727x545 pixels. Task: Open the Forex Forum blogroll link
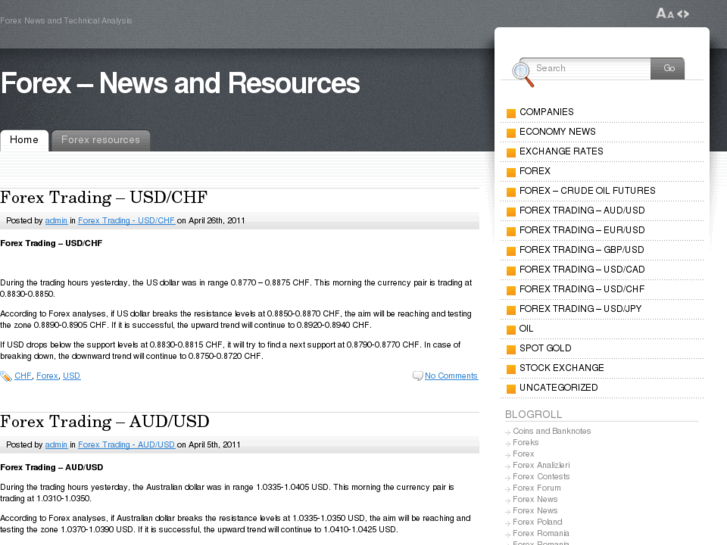pyautogui.click(x=537, y=488)
